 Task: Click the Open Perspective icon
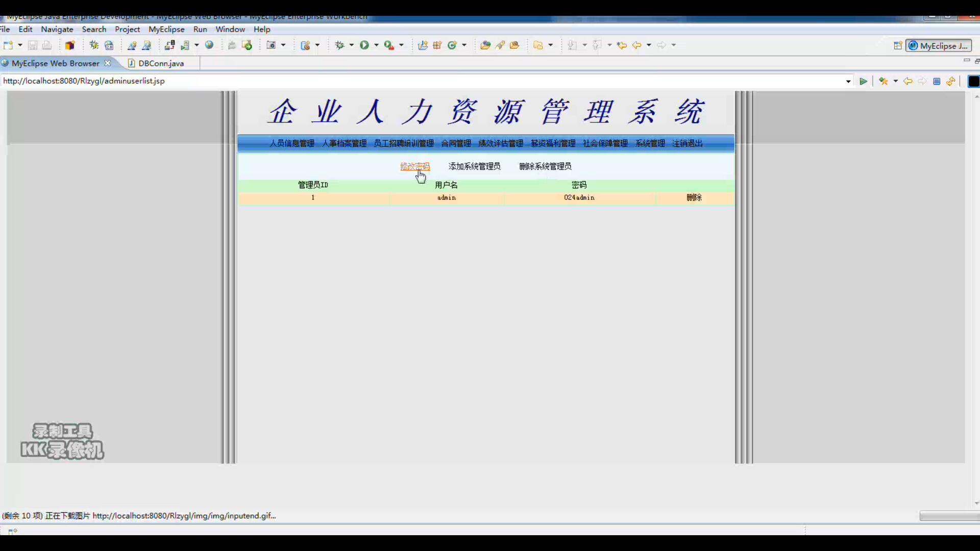(898, 46)
